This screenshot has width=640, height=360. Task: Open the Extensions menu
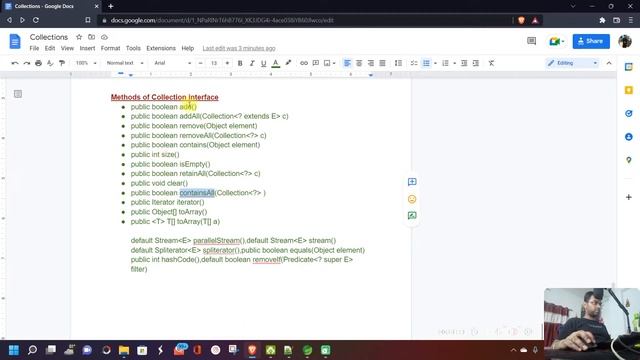(x=161, y=48)
